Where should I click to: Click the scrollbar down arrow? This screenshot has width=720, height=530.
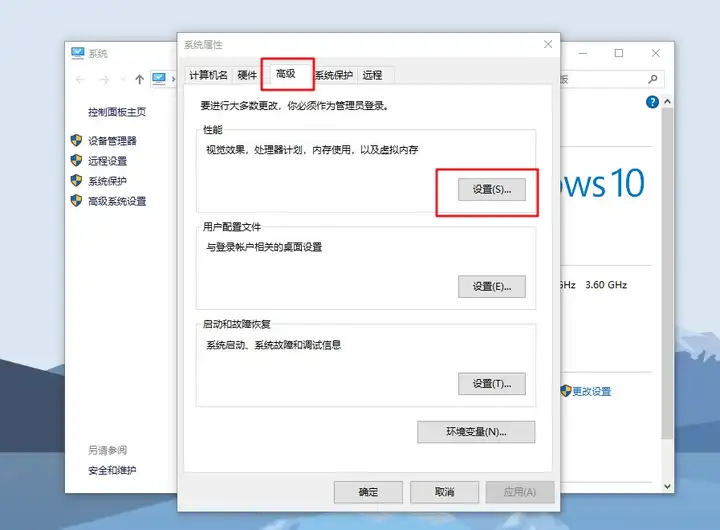click(668, 486)
